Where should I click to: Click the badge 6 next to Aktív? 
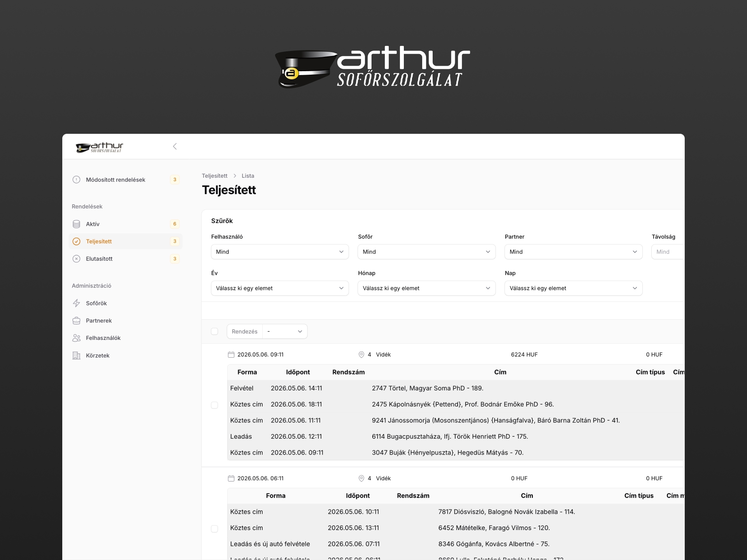coord(175,224)
